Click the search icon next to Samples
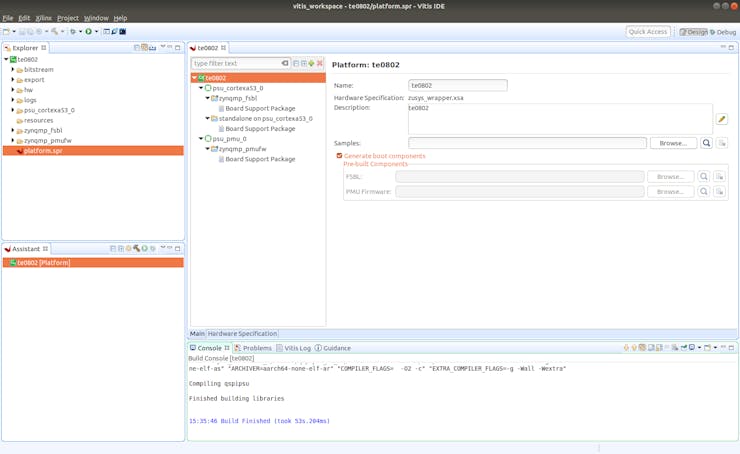The width and height of the screenshot is (740, 454). coord(706,143)
